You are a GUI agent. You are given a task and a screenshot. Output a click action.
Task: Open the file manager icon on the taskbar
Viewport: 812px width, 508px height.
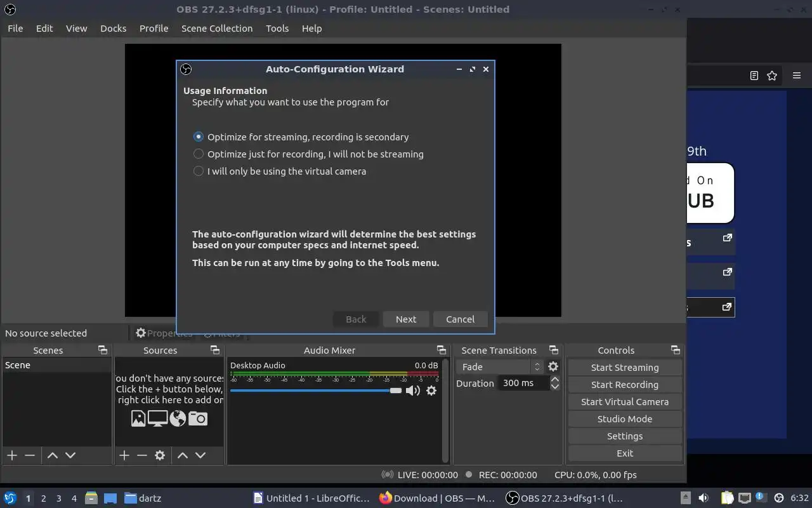[x=91, y=498]
